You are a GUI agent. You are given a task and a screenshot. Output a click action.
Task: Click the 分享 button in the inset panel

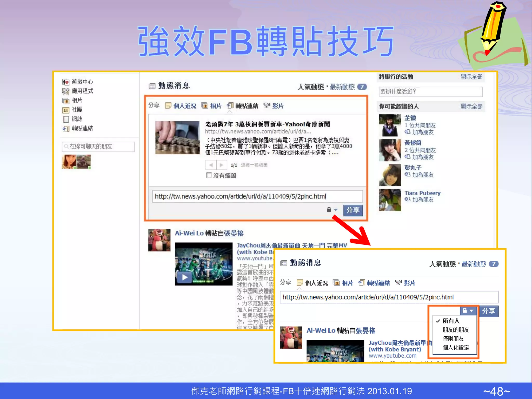(x=488, y=311)
